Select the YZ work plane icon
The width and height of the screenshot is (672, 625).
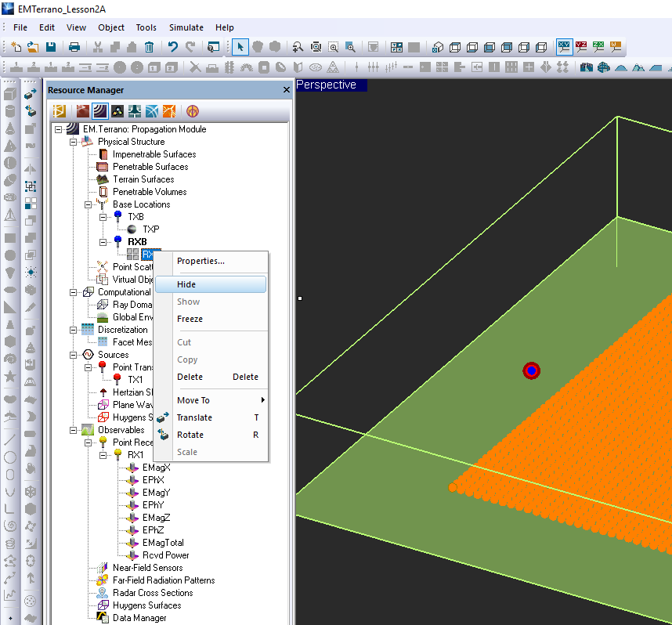pos(581,47)
